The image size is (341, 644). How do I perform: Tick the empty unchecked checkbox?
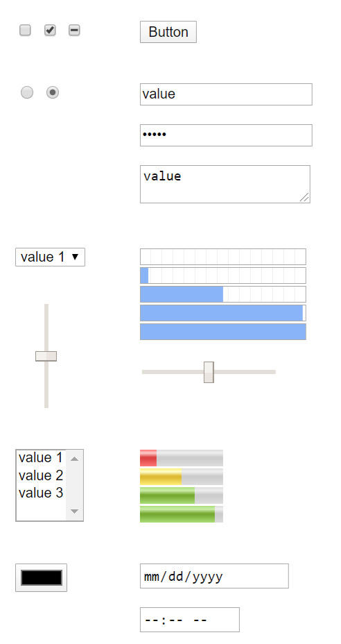(25, 31)
